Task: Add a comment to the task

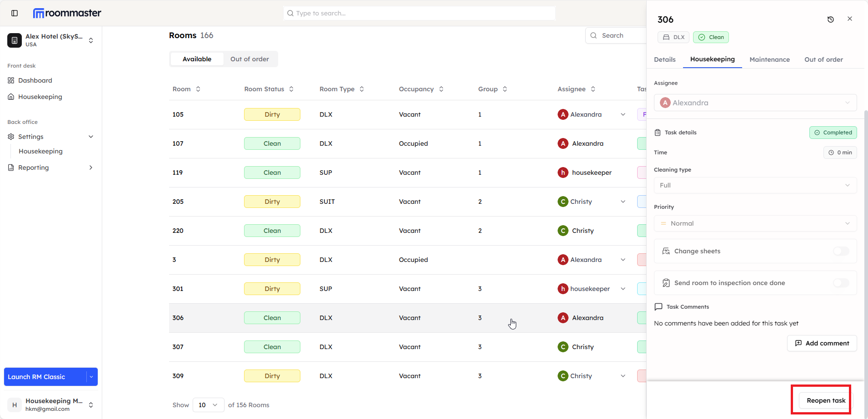Action: [x=822, y=343]
